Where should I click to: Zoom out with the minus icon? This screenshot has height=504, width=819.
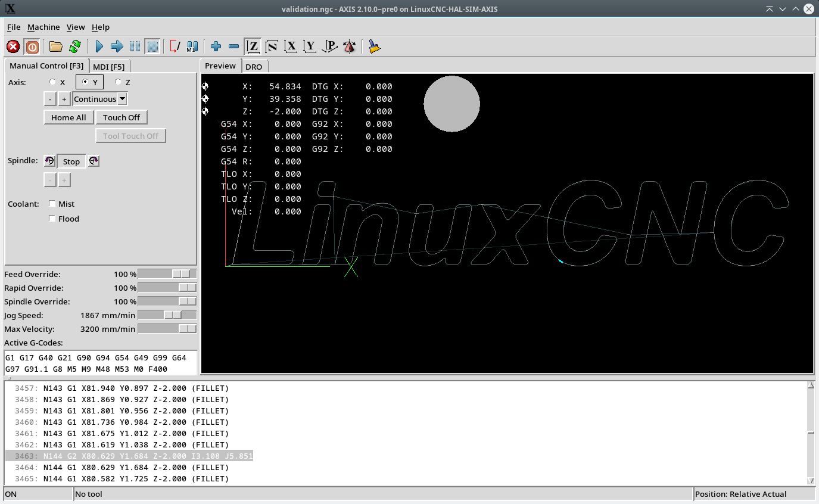(x=233, y=46)
